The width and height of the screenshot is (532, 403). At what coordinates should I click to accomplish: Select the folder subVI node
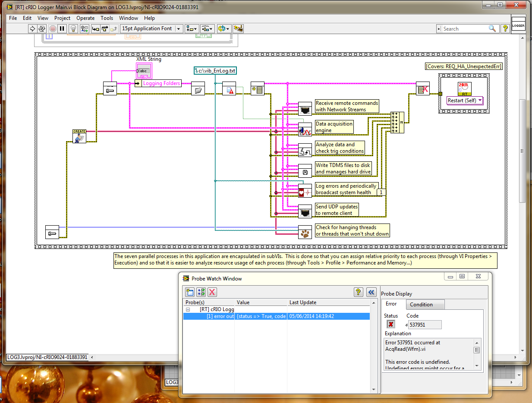(198, 88)
